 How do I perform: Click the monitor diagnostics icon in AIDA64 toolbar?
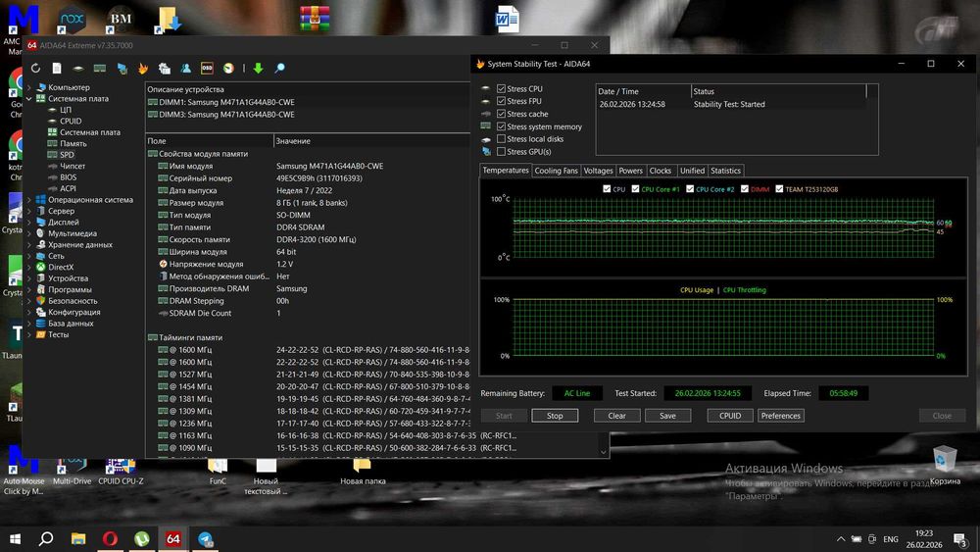(122, 68)
